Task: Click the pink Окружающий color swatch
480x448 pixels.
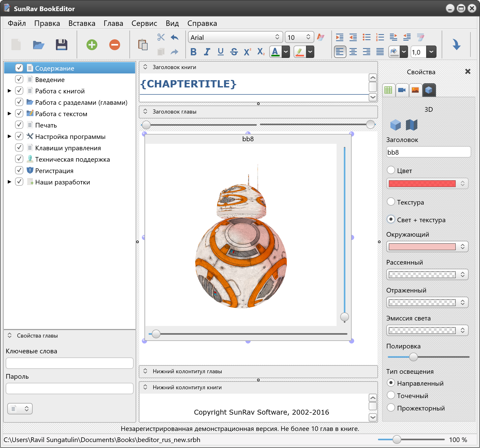Action: click(x=422, y=247)
